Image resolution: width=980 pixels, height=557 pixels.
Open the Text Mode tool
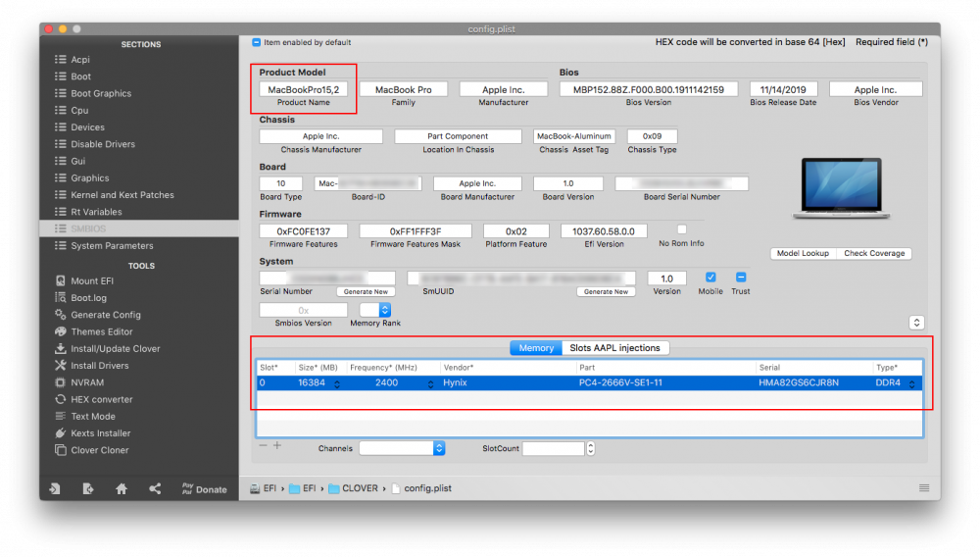pos(92,416)
